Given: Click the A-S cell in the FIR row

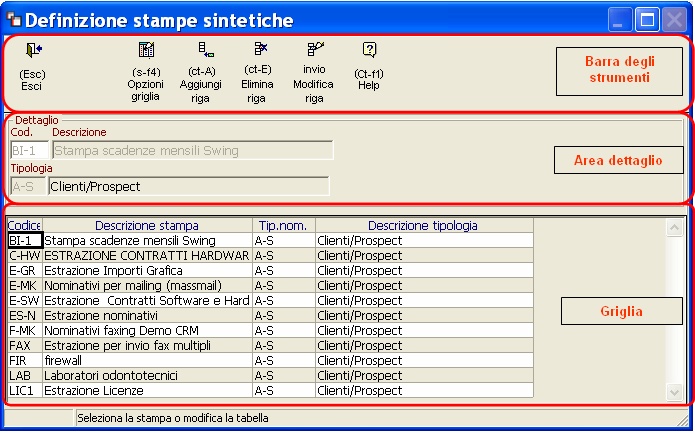Looking at the screenshot, I should pyautogui.click(x=284, y=361).
